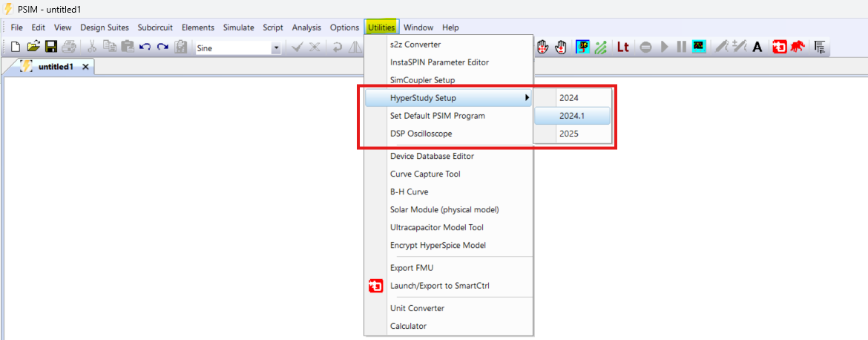Screen dimensions: 868x340
Task: Open the Script menu
Action: (x=273, y=27)
